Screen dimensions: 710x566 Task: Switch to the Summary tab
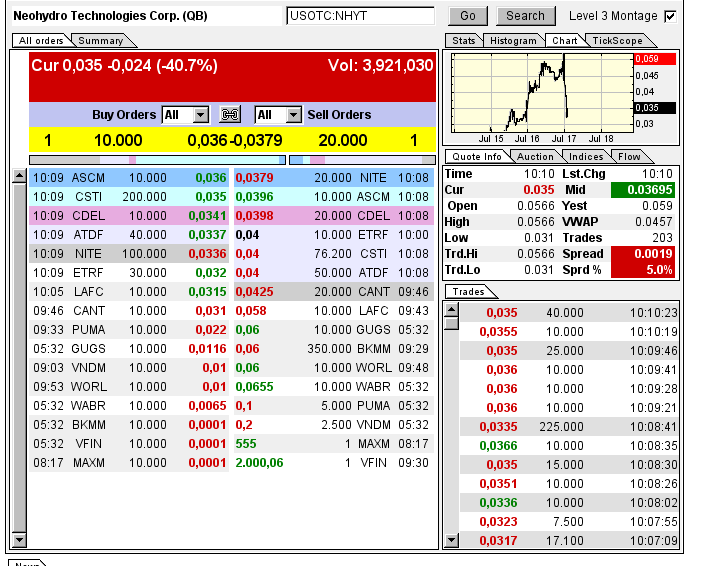pyautogui.click(x=101, y=40)
